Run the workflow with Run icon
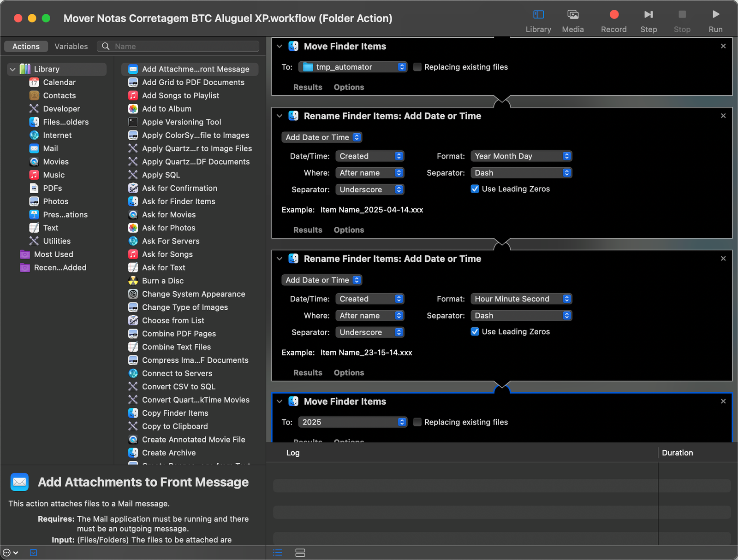Viewport: 738px width, 560px height. (715, 21)
